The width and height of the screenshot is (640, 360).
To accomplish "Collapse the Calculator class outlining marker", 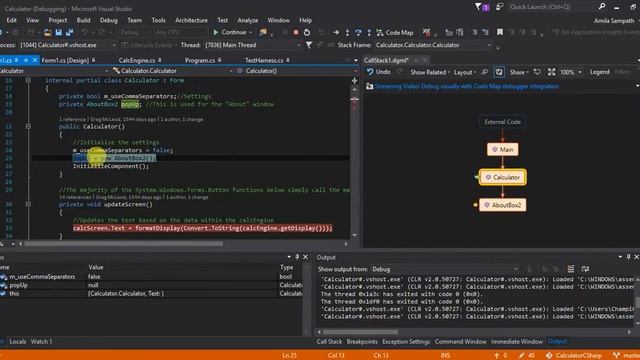I will click(28, 80).
